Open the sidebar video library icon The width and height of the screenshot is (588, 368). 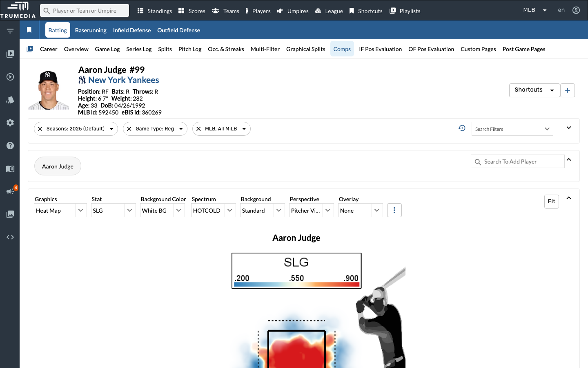click(x=10, y=54)
